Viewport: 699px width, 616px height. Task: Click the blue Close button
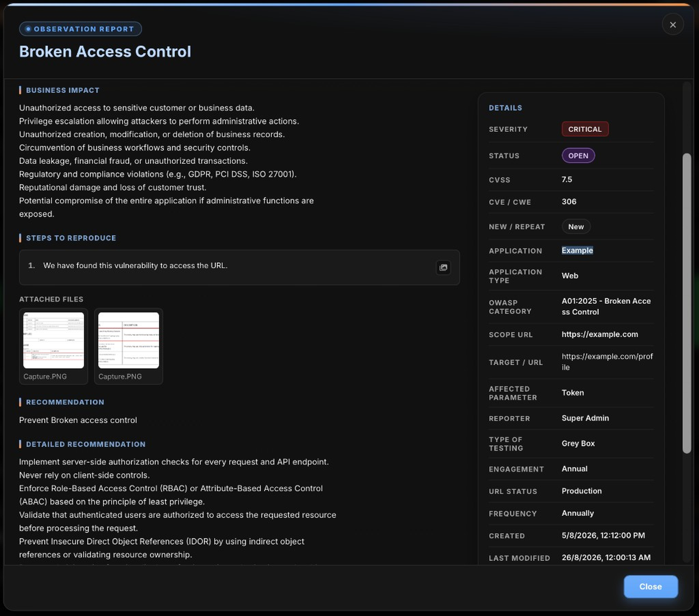point(651,586)
